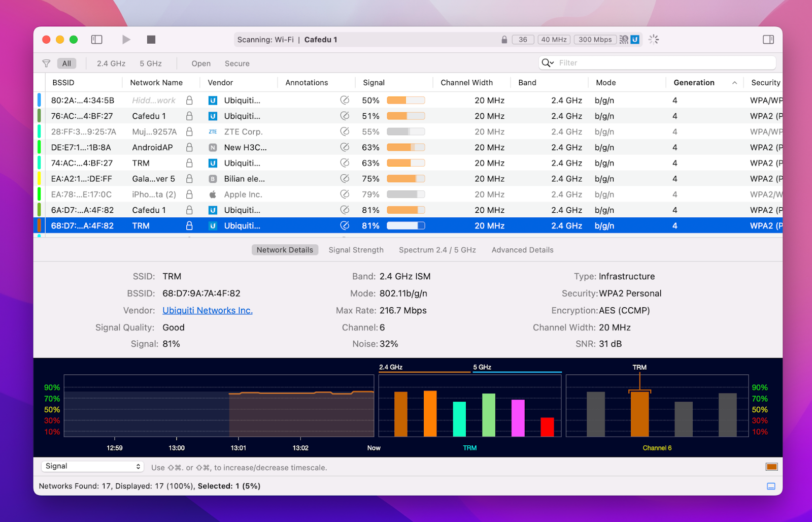The image size is (812, 522).
Task: Open the Advanced Details tab
Action: coord(522,250)
